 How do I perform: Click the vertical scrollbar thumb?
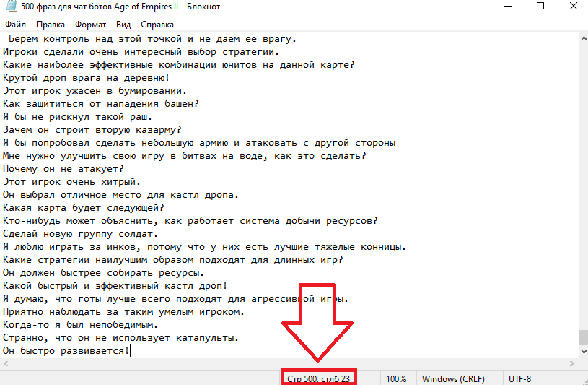click(582, 339)
